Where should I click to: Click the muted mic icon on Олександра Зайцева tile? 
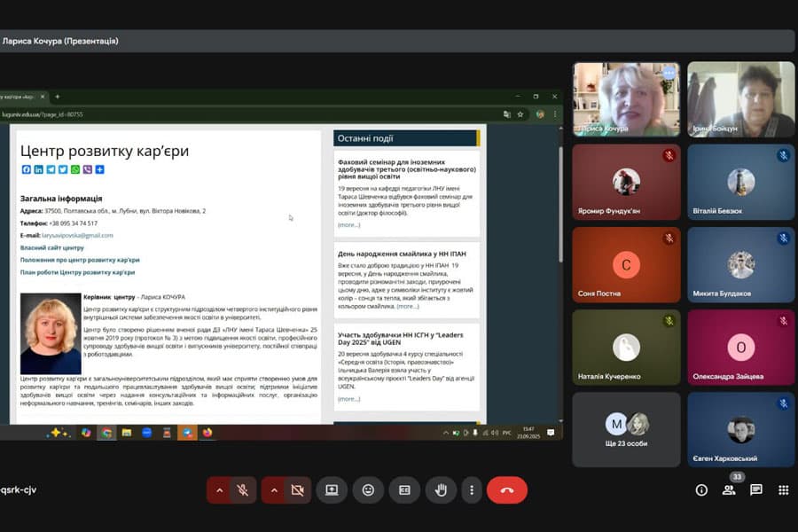tap(784, 321)
